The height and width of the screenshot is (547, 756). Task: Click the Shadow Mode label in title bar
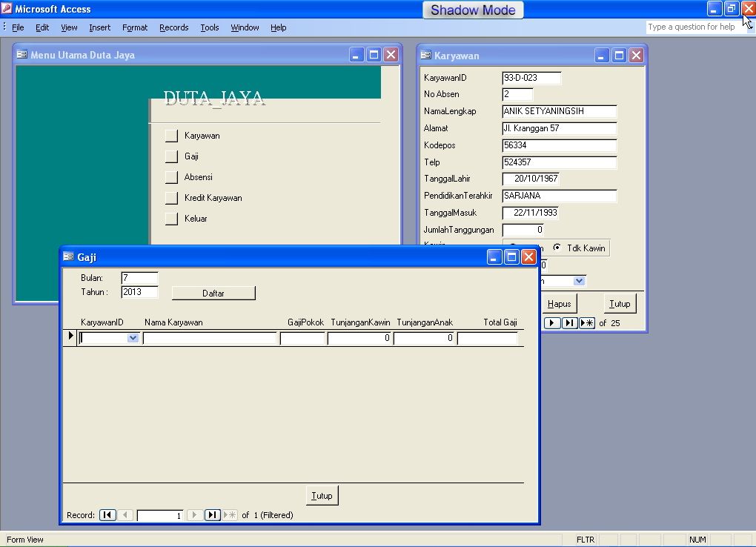click(473, 10)
